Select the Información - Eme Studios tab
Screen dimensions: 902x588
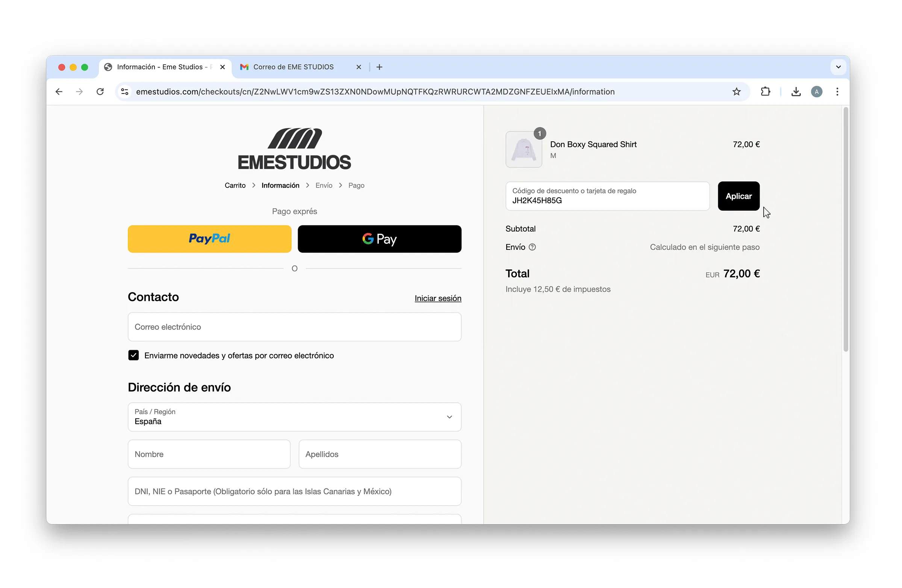tap(165, 67)
